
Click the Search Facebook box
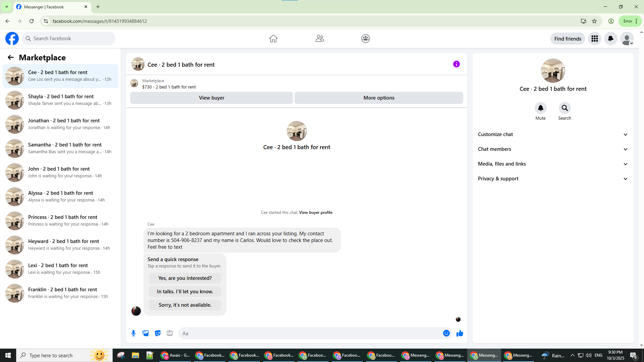pos(68,39)
